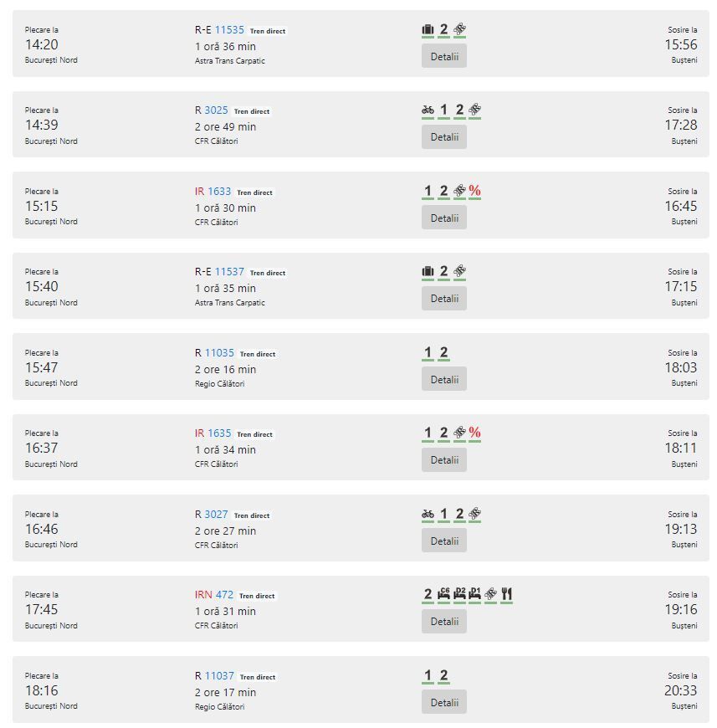Click red percent discount icon on IR 1633
The width and height of the screenshot is (717, 728).
click(474, 191)
